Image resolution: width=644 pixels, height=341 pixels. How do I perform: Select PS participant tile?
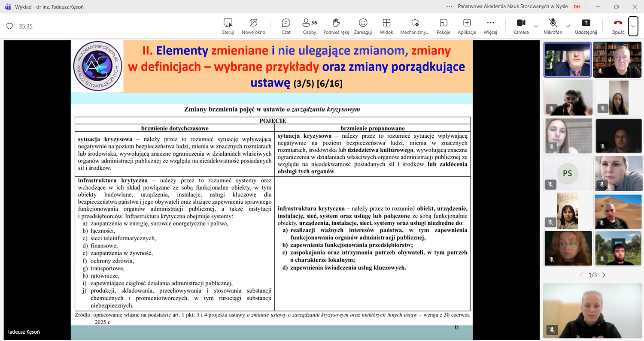click(x=567, y=173)
